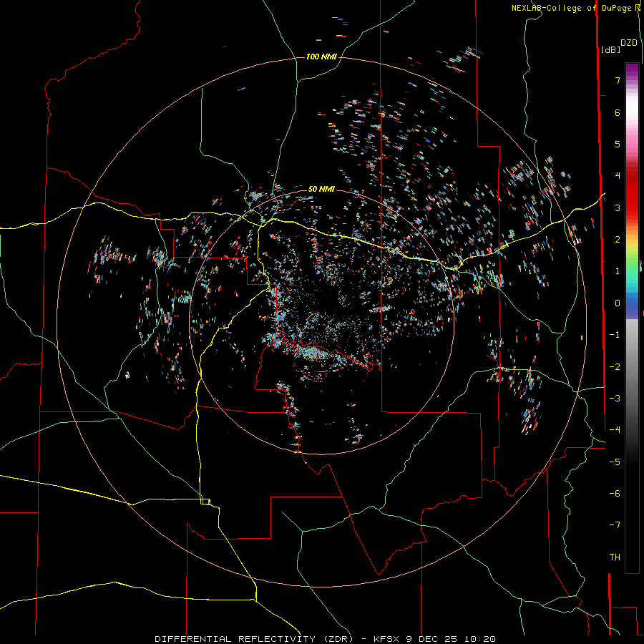Image resolution: width=644 pixels, height=644 pixels.
Task: Click the 10:20 timestamp
Action: coord(481,639)
